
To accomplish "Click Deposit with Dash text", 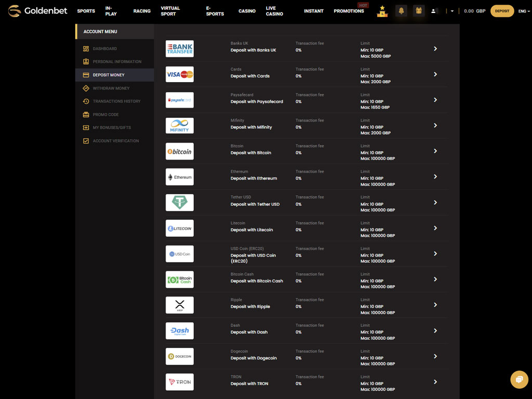I will [249, 332].
